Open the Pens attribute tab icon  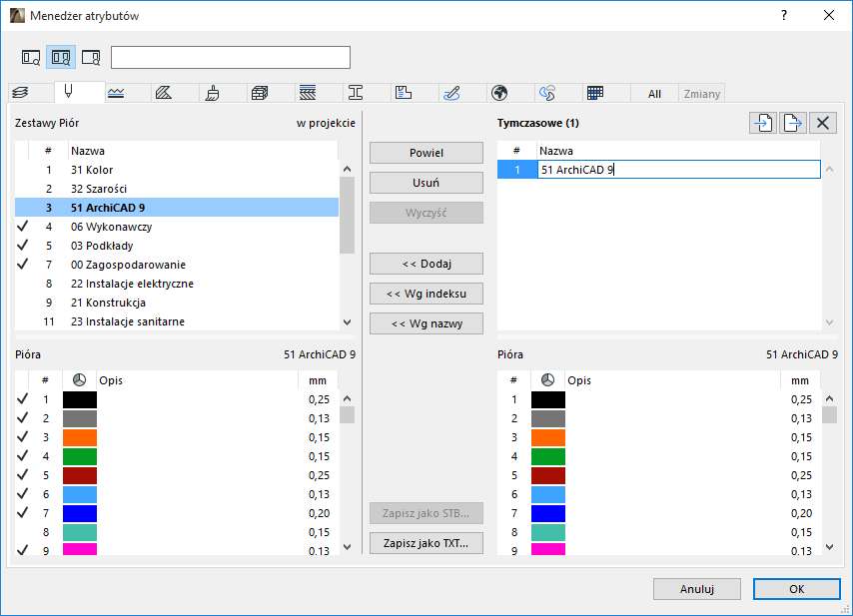69,92
